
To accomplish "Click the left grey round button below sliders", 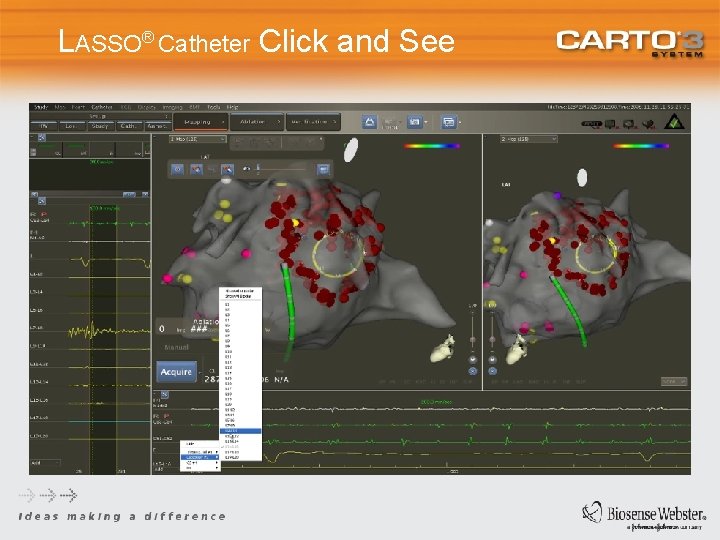I will click(472, 360).
